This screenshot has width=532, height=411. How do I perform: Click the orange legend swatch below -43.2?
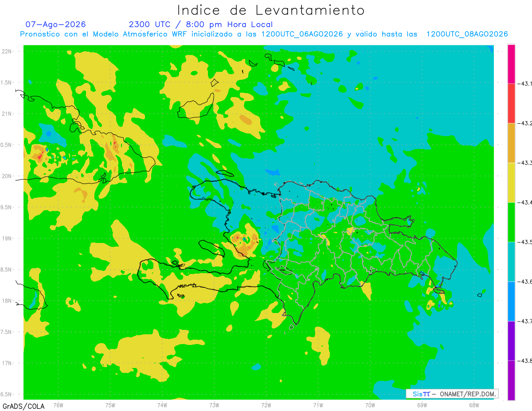tap(511, 143)
